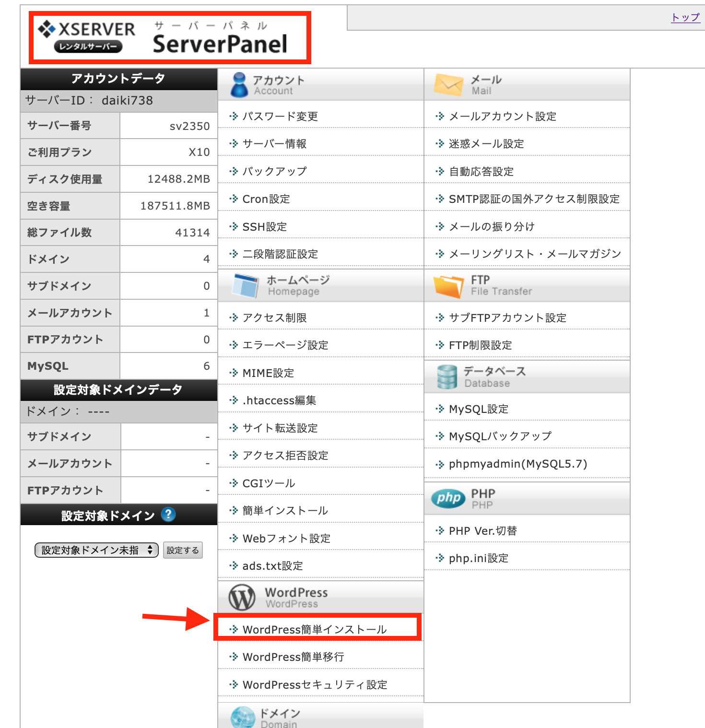The image size is (705, 728).
Task: Click the arrow bullet beside MySQL設定
Action: pos(440,409)
